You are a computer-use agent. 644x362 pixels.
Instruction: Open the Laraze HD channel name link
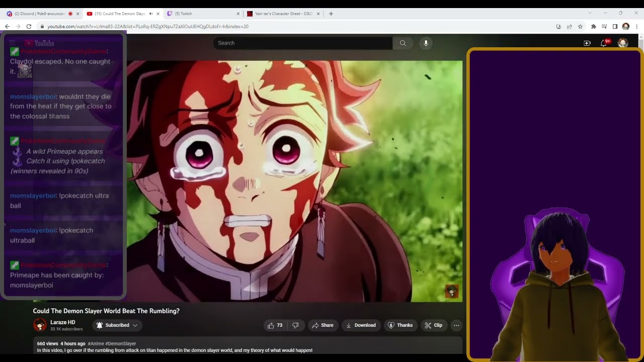click(63, 322)
